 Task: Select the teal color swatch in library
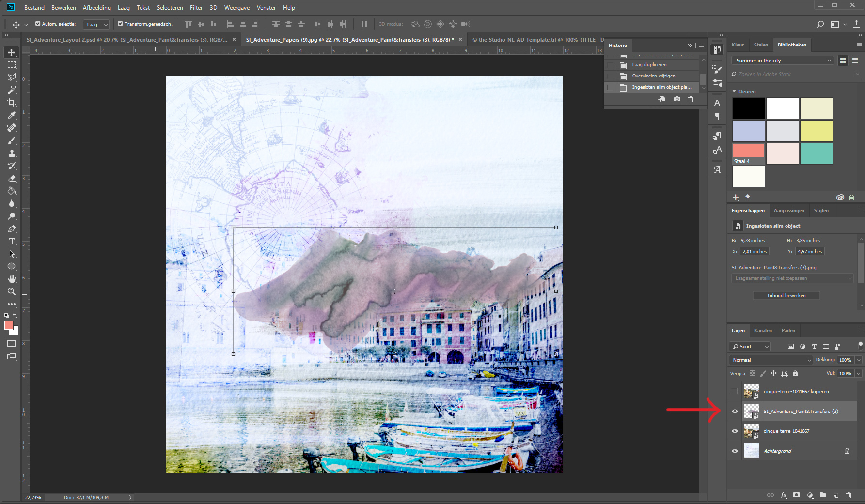816,153
